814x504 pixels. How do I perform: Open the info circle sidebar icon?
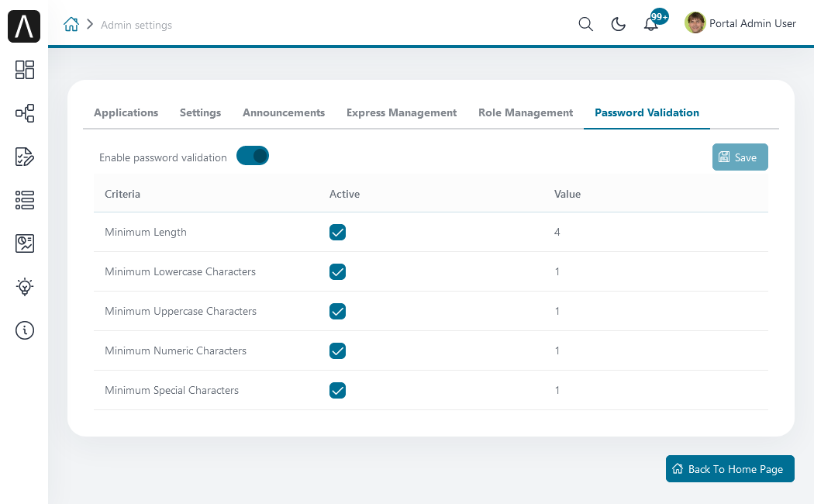point(24,330)
